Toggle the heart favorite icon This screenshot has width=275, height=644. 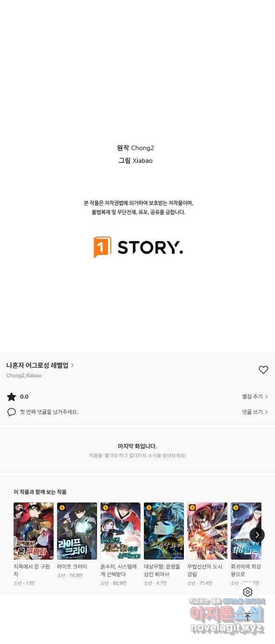264,370
